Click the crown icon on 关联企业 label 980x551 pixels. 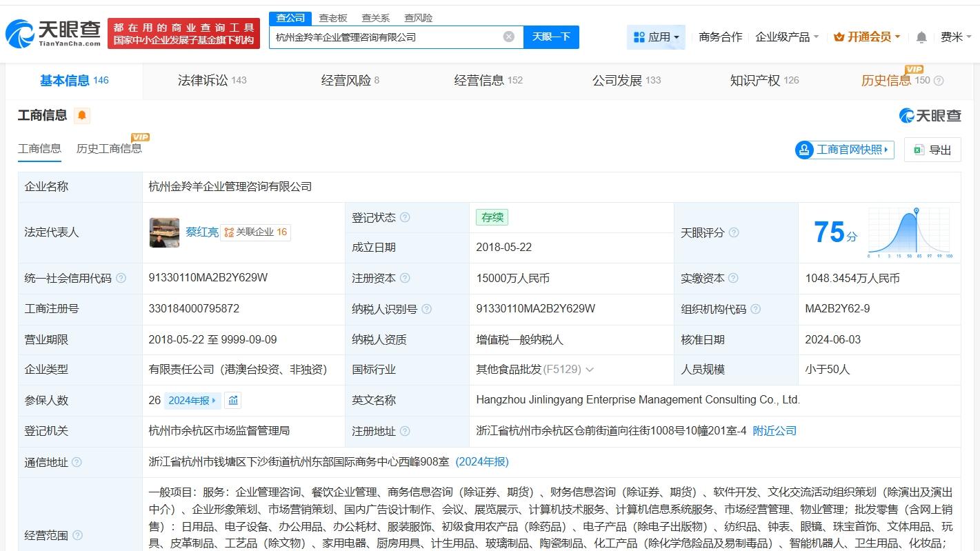(230, 232)
